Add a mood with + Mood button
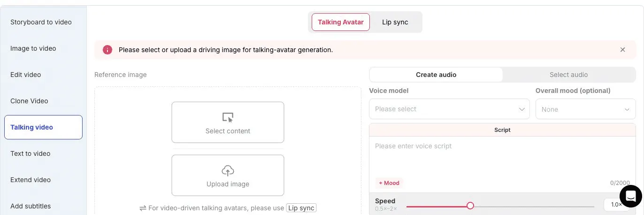The image size is (644, 215). [389, 183]
